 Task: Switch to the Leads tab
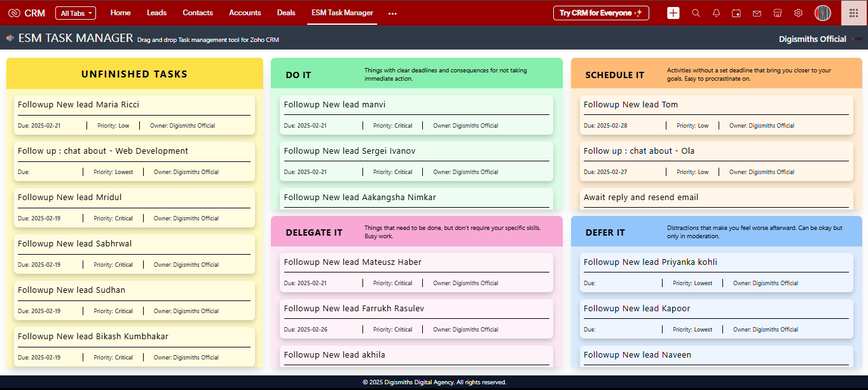coord(156,13)
